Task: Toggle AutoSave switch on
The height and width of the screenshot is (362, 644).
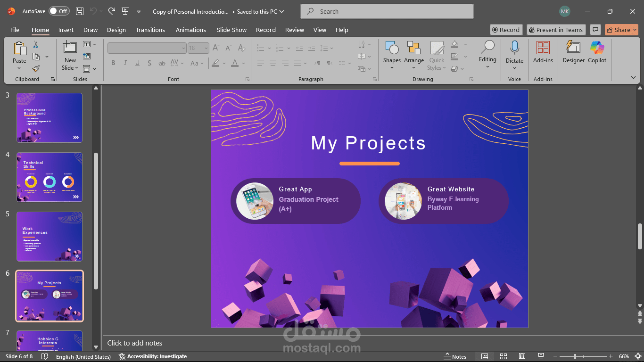Action: pos(59,11)
